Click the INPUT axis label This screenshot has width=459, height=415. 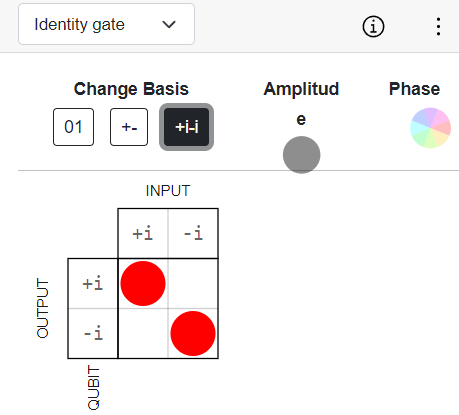(x=168, y=191)
